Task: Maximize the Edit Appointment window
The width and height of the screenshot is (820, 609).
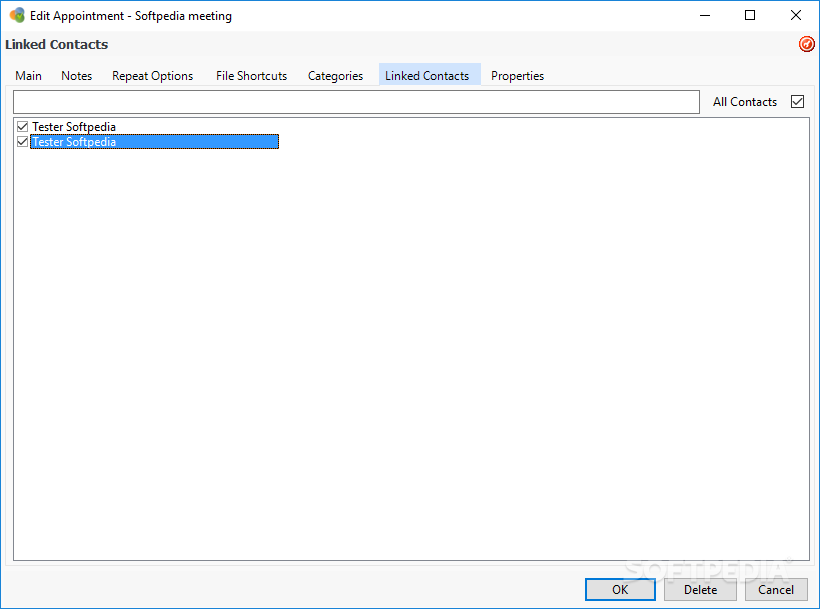Action: pyautogui.click(x=750, y=16)
